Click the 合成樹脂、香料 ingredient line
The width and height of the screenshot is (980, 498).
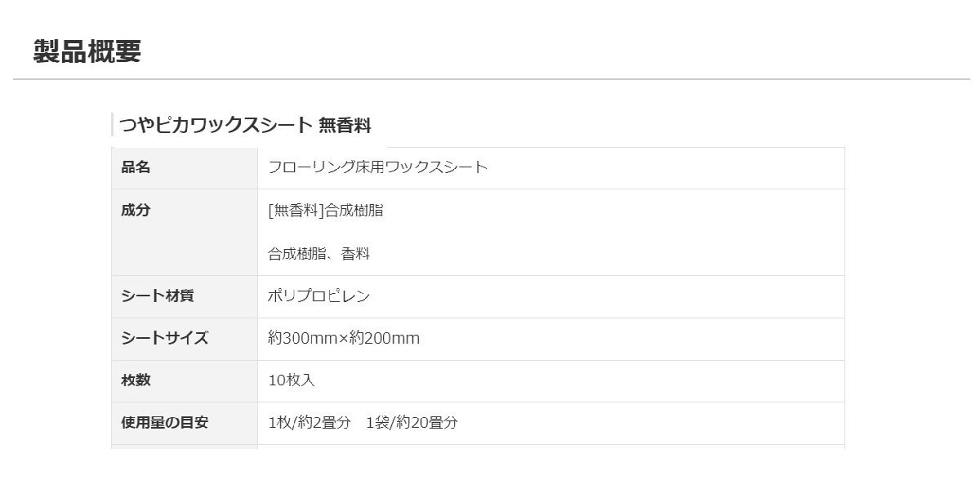(x=318, y=254)
